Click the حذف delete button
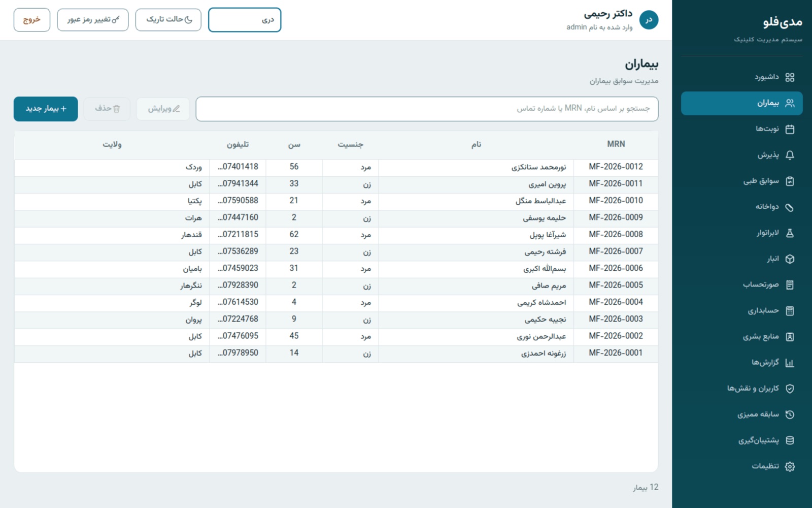Image resolution: width=812 pixels, height=508 pixels. tap(107, 109)
